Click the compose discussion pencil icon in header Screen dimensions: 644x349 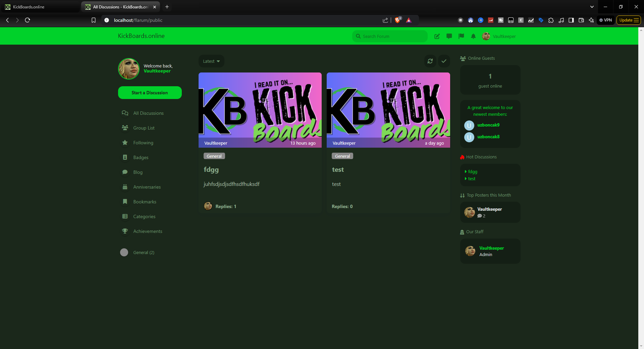click(x=437, y=36)
